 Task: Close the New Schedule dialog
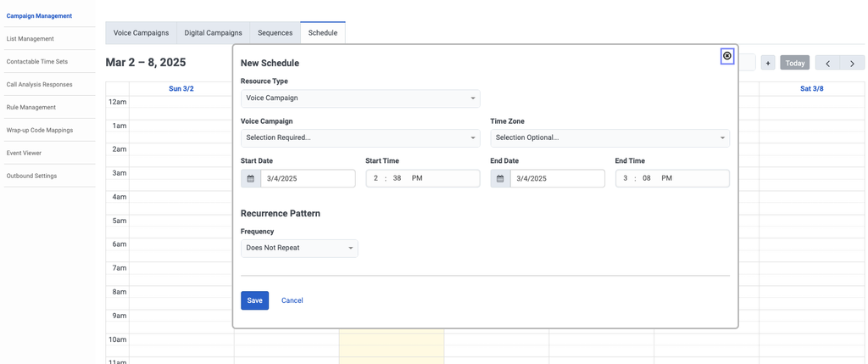pos(726,56)
